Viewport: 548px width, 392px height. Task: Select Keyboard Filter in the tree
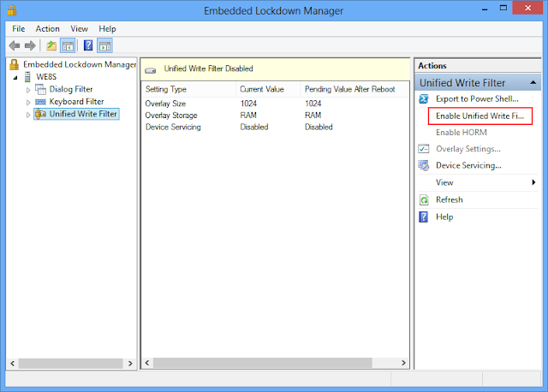(x=76, y=102)
